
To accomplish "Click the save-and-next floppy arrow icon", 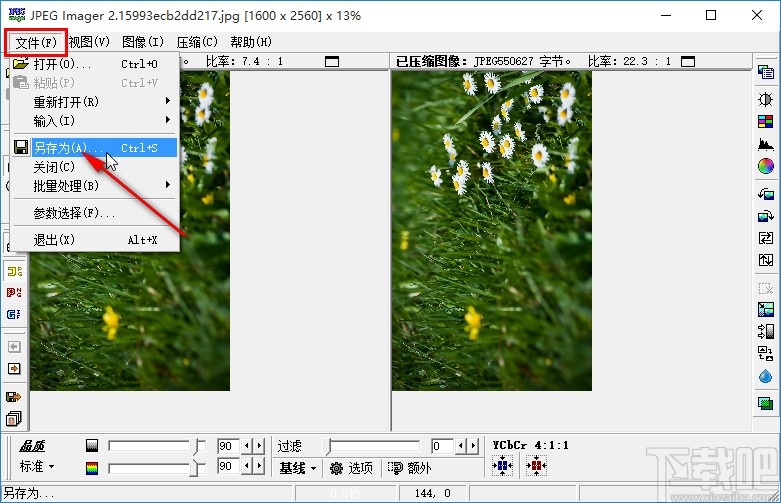I will tap(14, 397).
